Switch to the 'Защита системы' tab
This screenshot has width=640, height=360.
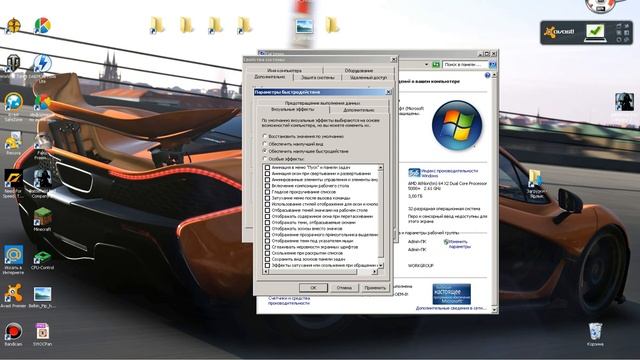tap(318, 77)
